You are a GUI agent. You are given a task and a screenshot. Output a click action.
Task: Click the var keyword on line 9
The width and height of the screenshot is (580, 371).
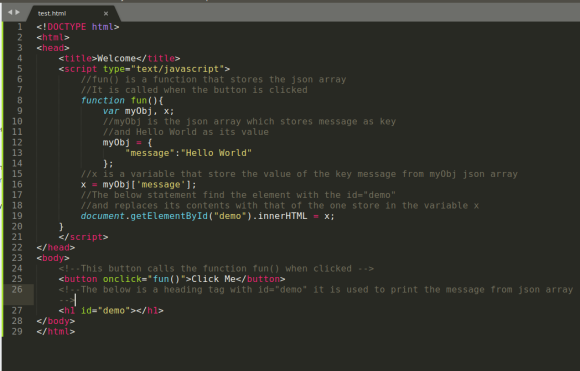pos(111,111)
